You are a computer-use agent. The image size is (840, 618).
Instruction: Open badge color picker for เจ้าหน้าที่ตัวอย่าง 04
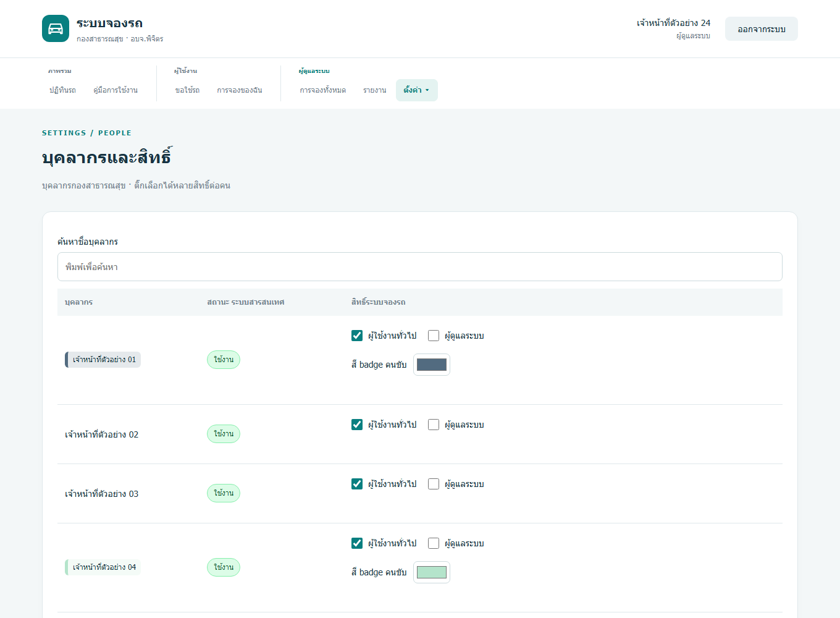432,572
